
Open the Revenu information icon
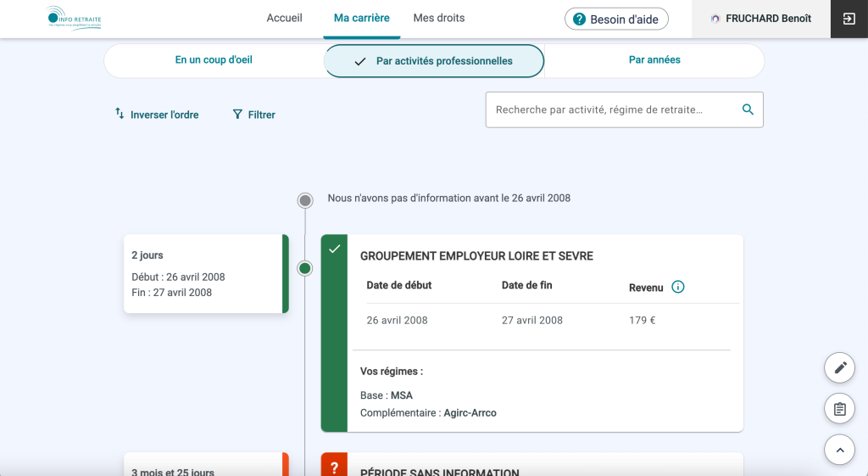point(677,287)
